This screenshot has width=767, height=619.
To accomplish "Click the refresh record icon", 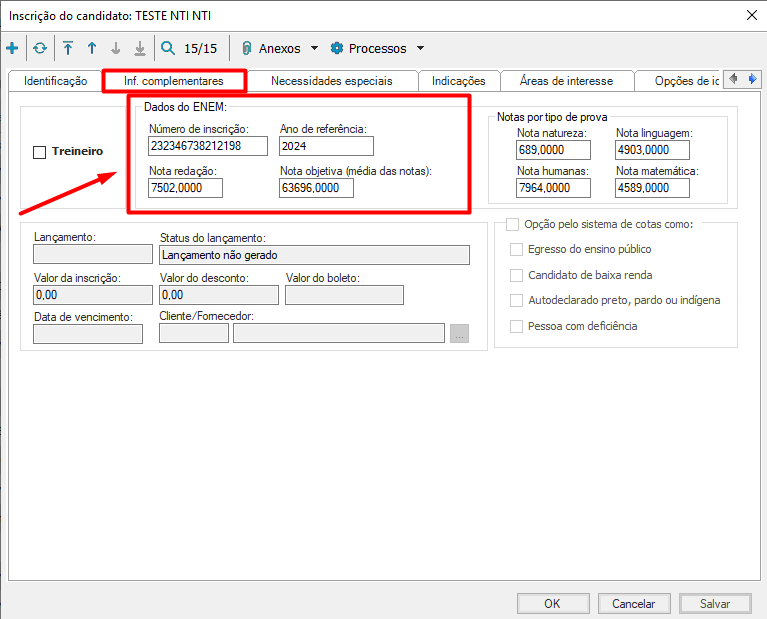I will pos(40,48).
